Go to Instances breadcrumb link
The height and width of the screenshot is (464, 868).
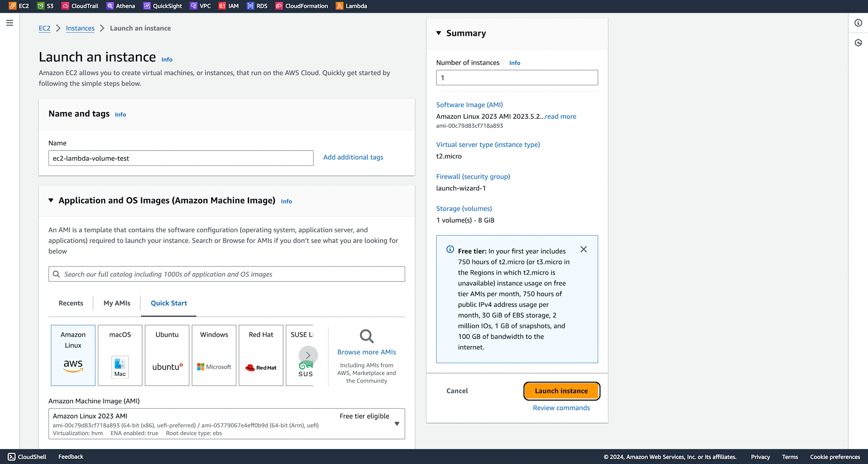click(x=80, y=28)
